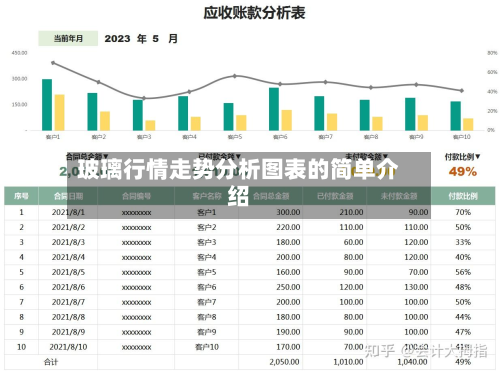Screen dimensions: 500x371
Task: Select the 2,050.00 total contract amount
Action: (284, 362)
